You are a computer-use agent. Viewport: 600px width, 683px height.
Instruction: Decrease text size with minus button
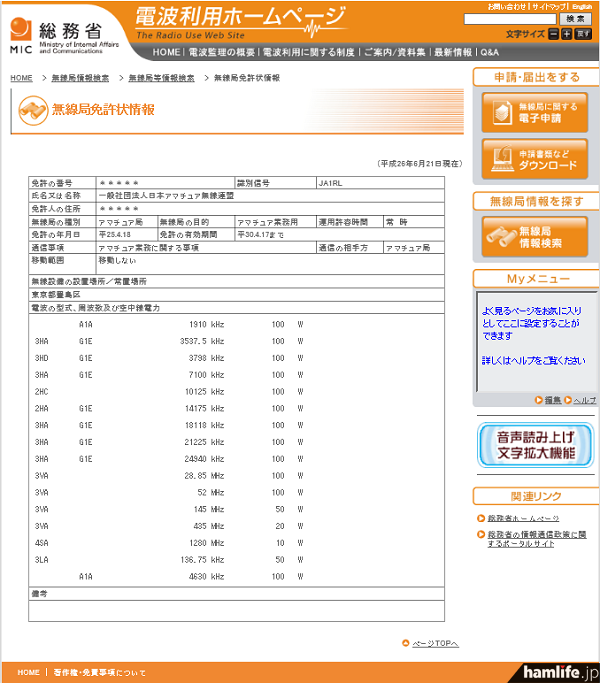coord(551,33)
